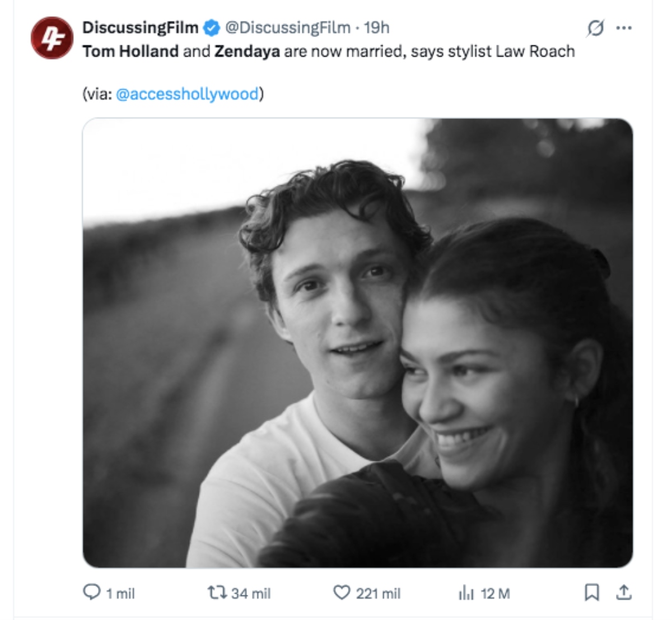Click the 12 M views count
The height and width of the screenshot is (620, 672).
496,593
